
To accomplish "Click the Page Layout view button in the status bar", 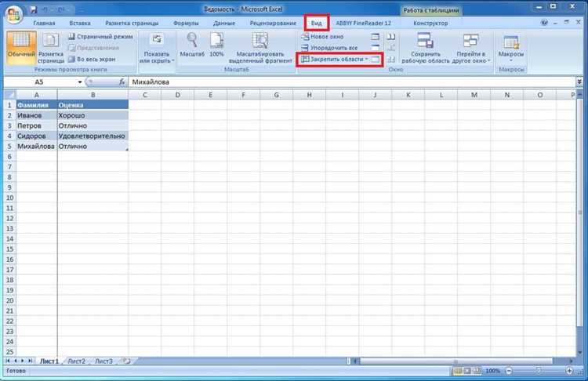I will [467, 371].
